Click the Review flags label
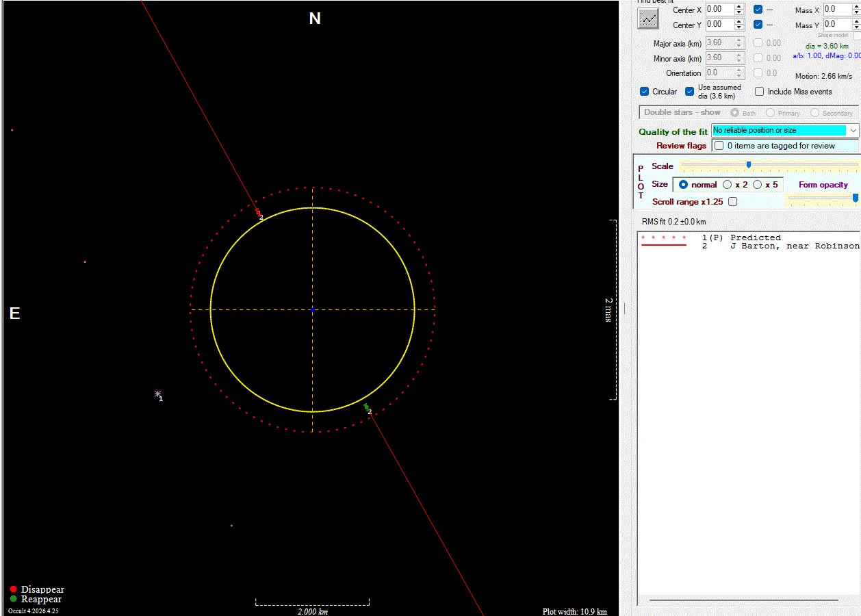 coord(681,146)
